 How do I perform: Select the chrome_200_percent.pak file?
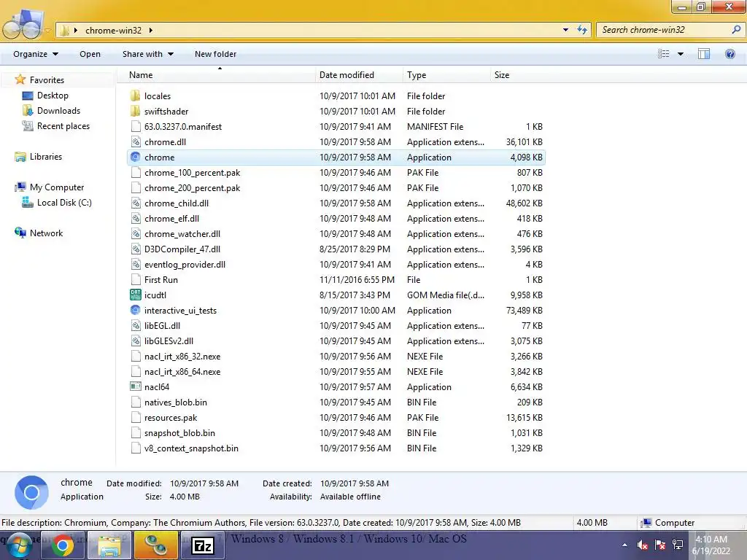[336, 187]
